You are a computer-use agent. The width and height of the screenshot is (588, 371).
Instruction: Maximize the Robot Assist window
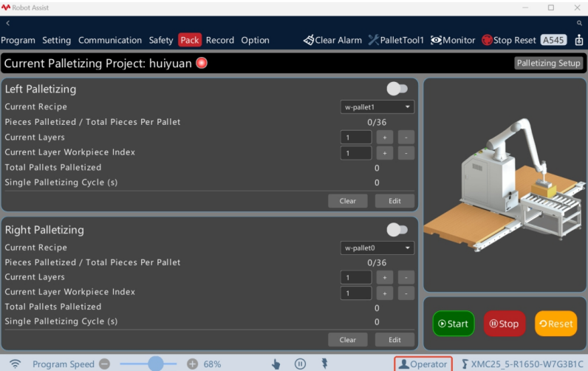[x=551, y=7]
